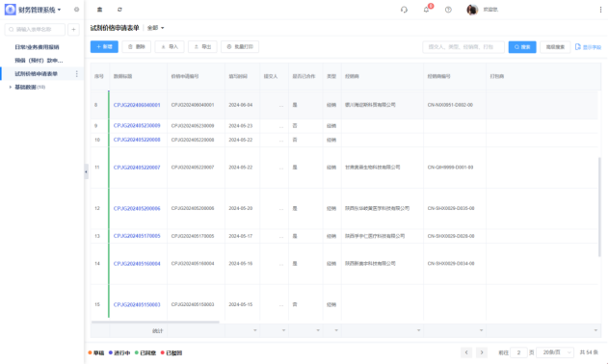Go to the home icon in top bar

click(99, 10)
